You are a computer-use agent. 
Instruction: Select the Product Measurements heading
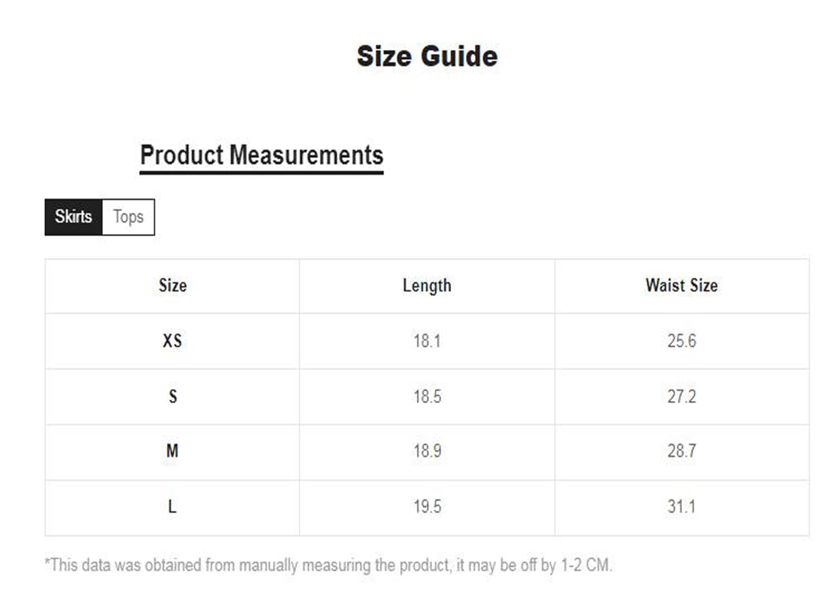[x=262, y=155]
